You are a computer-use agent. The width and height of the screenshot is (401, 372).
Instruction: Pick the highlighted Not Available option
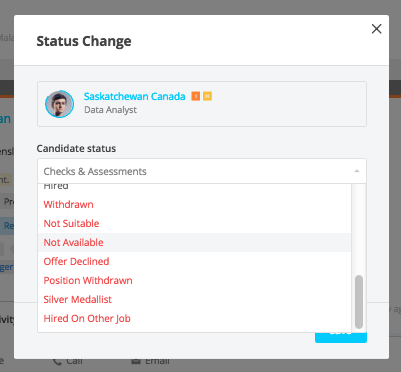click(194, 242)
